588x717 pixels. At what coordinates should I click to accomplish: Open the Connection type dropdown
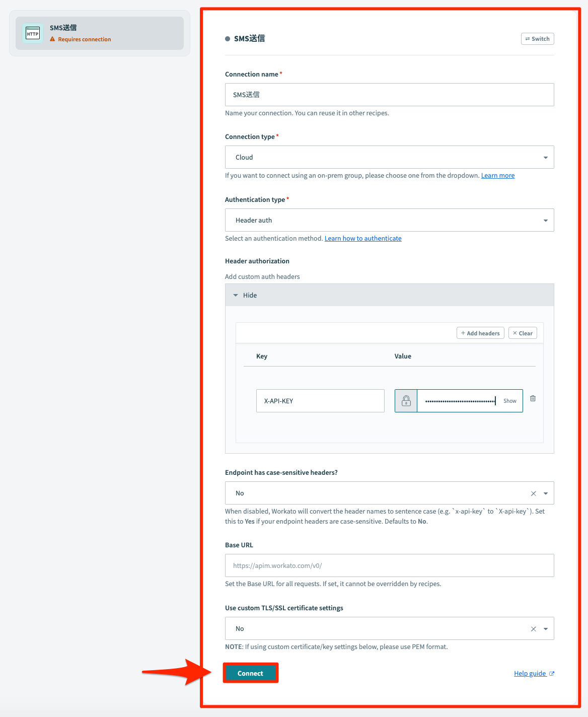click(390, 157)
